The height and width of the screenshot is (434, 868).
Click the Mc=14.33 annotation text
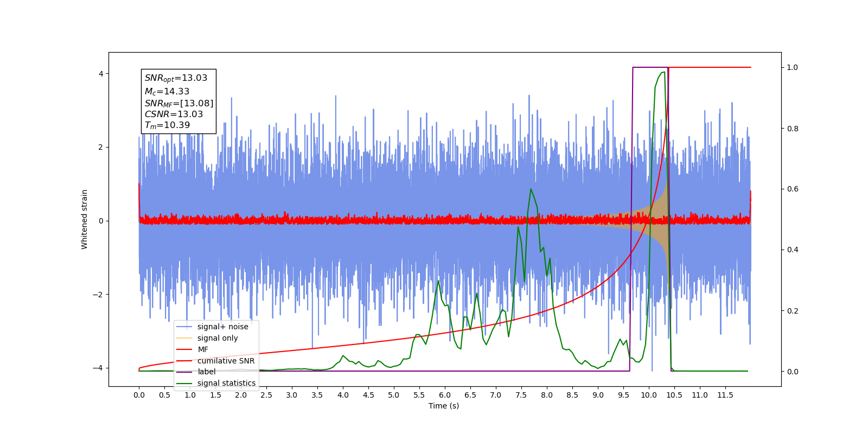coord(167,91)
